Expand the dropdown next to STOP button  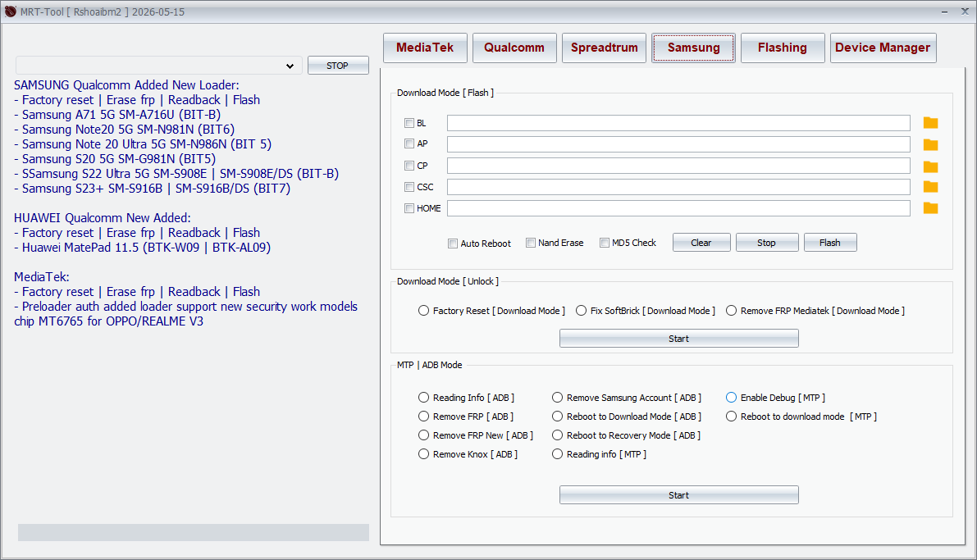(290, 66)
